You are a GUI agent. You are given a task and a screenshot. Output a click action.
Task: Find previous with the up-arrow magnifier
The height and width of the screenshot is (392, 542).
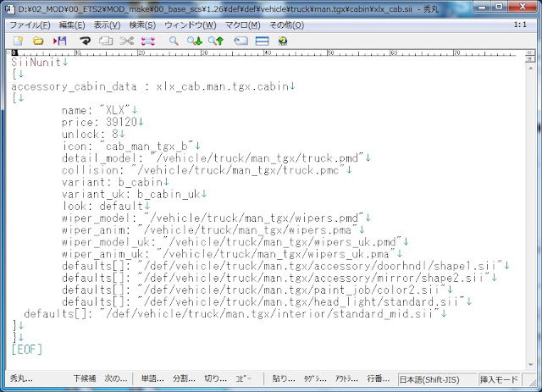click(216, 41)
